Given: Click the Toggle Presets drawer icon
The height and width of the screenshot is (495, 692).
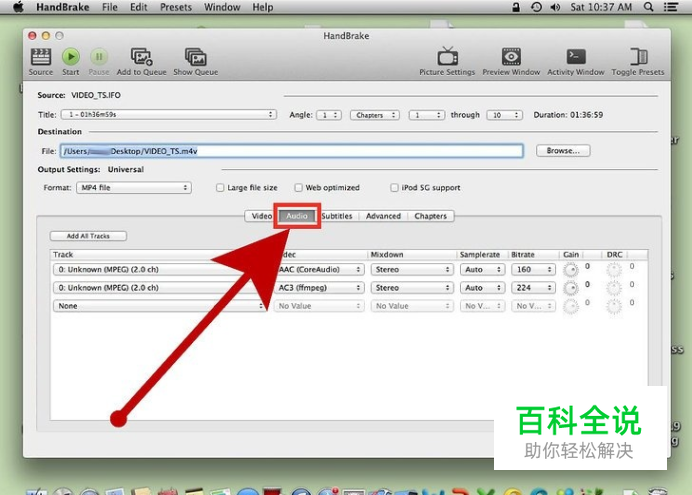Looking at the screenshot, I should pyautogui.click(x=638, y=56).
